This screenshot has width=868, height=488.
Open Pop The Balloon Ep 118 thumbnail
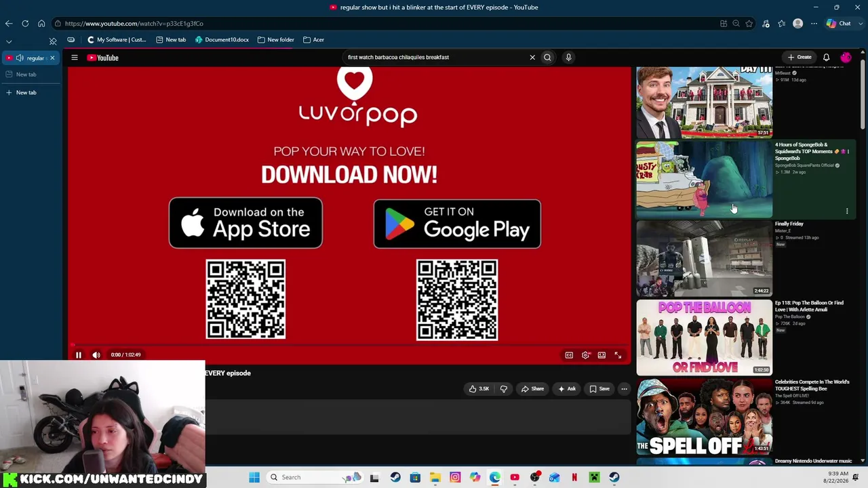point(704,337)
